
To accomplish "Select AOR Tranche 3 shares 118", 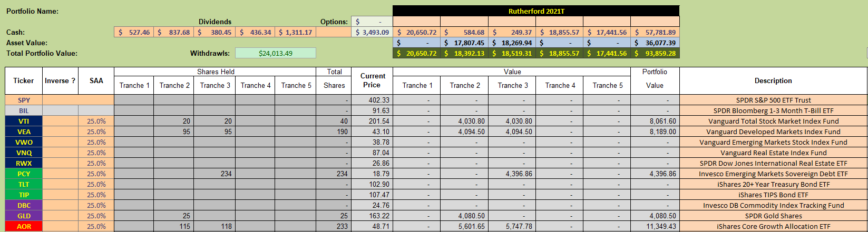I will [x=214, y=226].
